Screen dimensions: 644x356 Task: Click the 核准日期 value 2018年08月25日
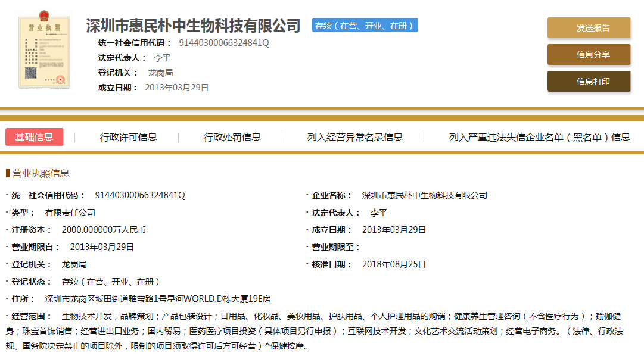coord(394,264)
